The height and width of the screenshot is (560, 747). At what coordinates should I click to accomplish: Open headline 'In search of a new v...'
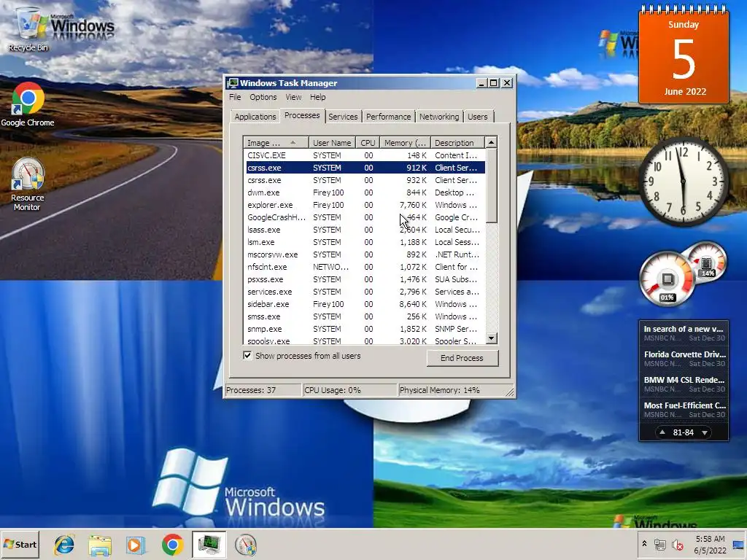click(684, 329)
